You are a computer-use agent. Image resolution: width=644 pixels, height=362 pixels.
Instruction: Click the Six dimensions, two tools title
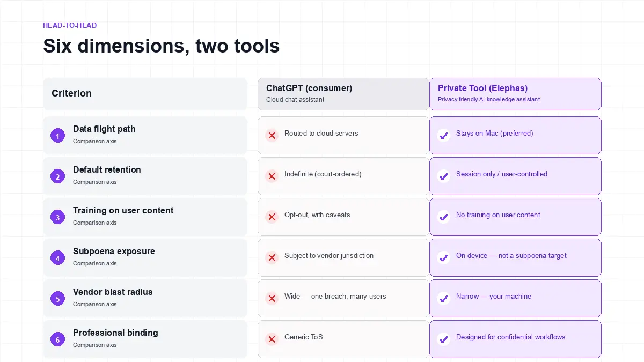(161, 46)
